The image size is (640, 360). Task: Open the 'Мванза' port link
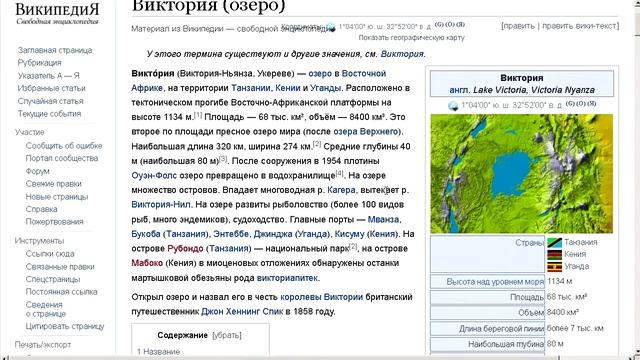(383, 219)
